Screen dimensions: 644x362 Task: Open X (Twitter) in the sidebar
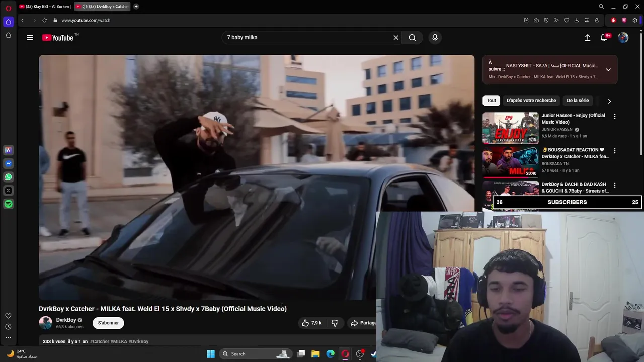8,191
